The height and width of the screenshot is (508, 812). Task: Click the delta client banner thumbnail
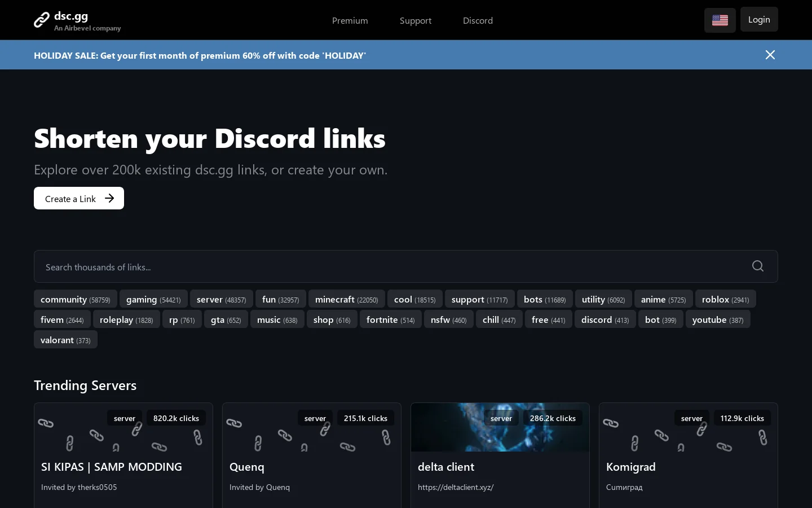(500, 427)
